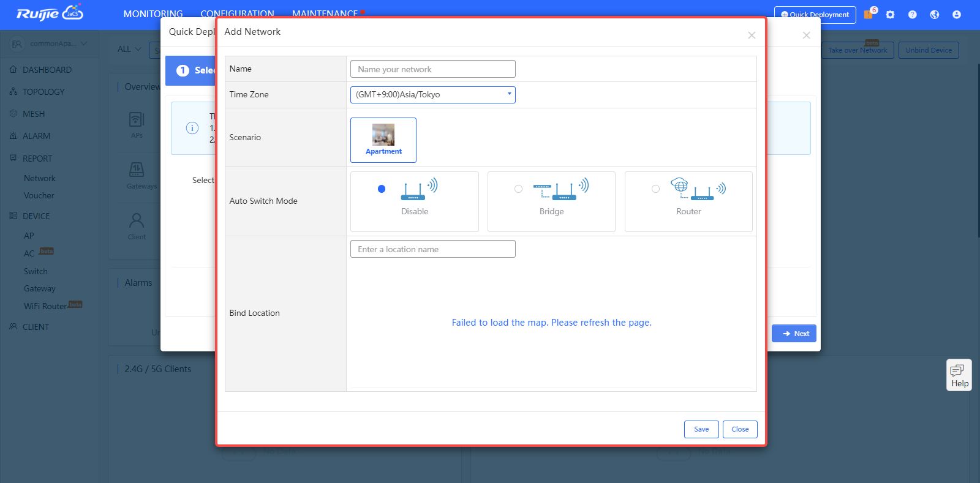Click the Router mode globe icon
The height and width of the screenshot is (483, 980).
coord(679,185)
